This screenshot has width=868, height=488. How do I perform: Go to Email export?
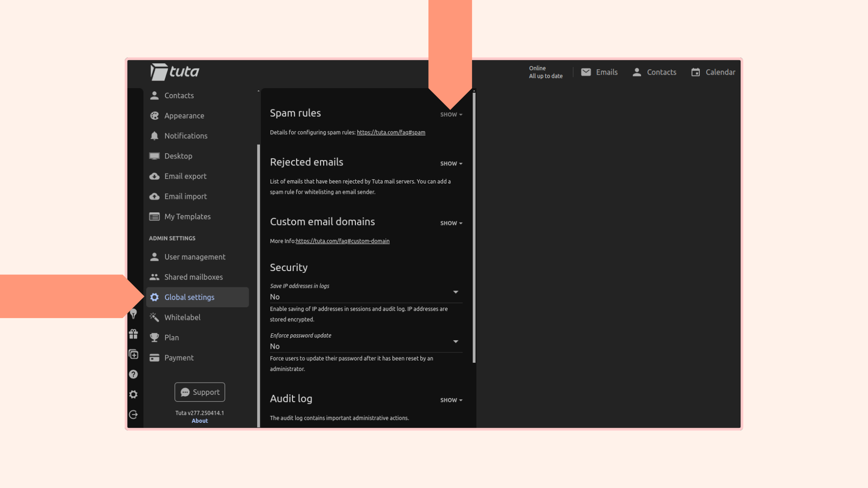tap(197, 176)
